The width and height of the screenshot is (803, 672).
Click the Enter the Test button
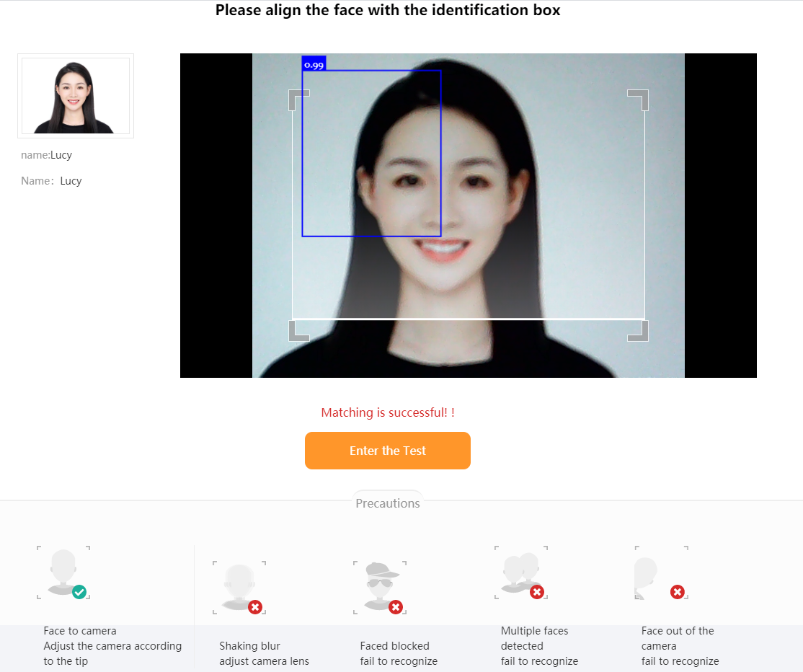click(388, 450)
